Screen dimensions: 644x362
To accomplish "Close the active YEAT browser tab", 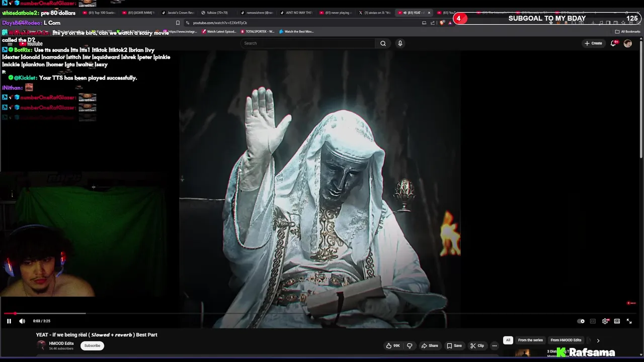I will pyautogui.click(x=429, y=13).
